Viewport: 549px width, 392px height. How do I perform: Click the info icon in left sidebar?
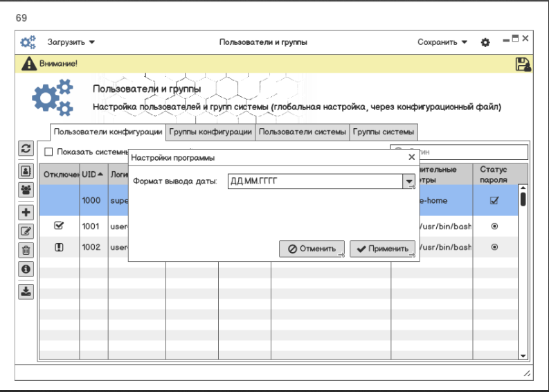pyautogui.click(x=25, y=271)
